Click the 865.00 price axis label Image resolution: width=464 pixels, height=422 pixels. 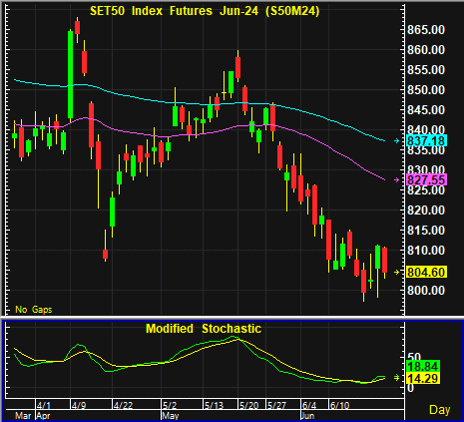(x=426, y=30)
